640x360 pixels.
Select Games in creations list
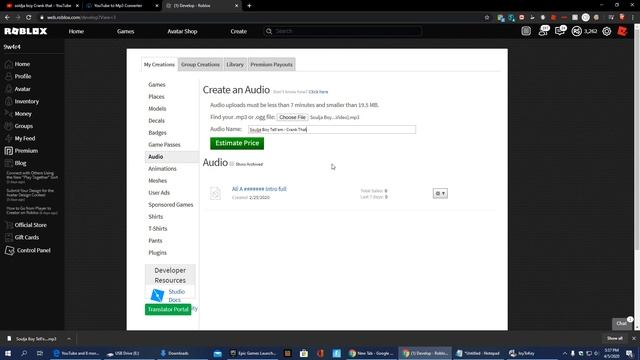(x=157, y=84)
